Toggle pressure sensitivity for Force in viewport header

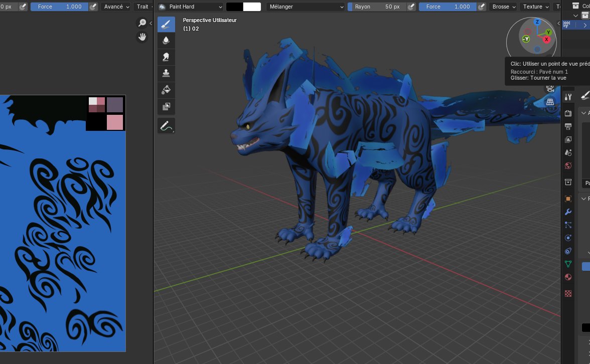coord(481,7)
